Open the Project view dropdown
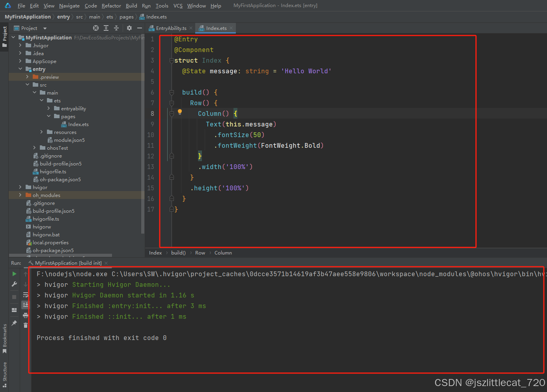 point(45,28)
